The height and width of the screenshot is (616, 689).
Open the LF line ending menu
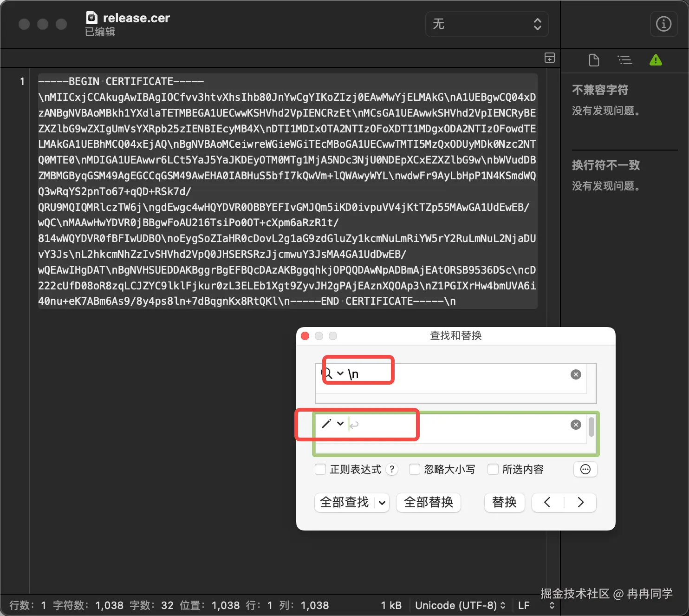pyautogui.click(x=536, y=605)
